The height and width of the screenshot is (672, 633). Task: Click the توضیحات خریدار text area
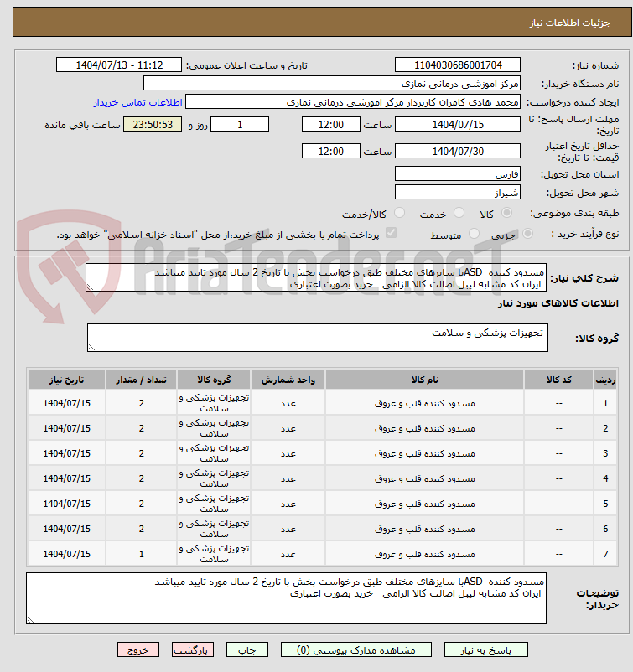pyautogui.click(x=286, y=598)
